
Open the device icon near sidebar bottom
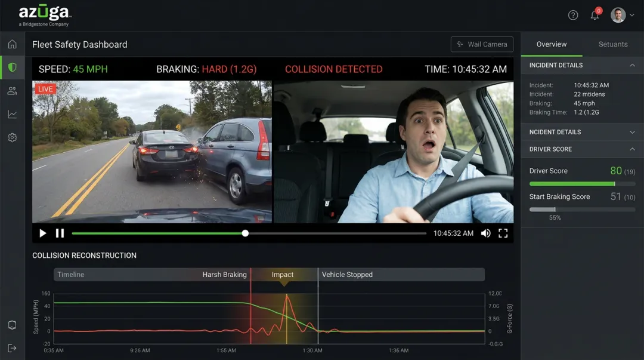pyautogui.click(x=13, y=325)
